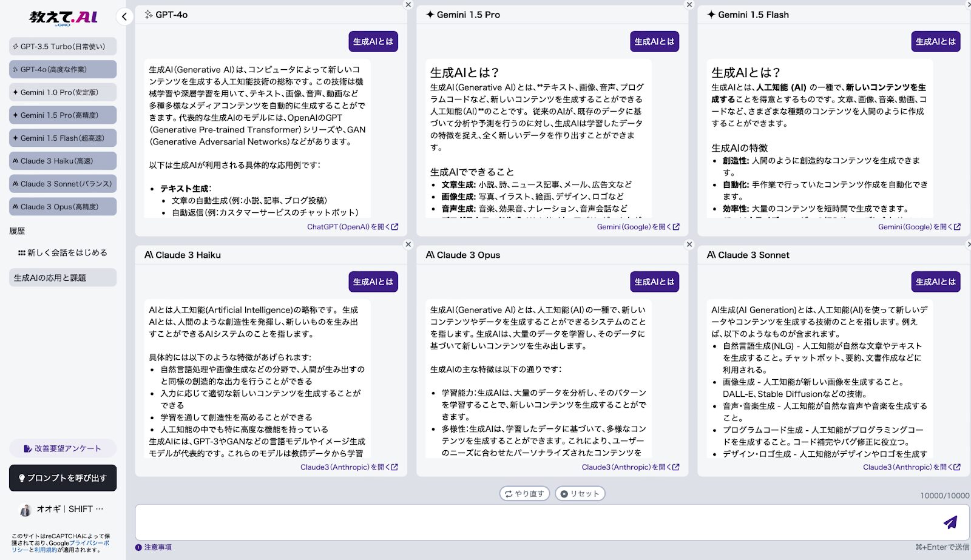Start a new conversation from sidebar

(63, 252)
